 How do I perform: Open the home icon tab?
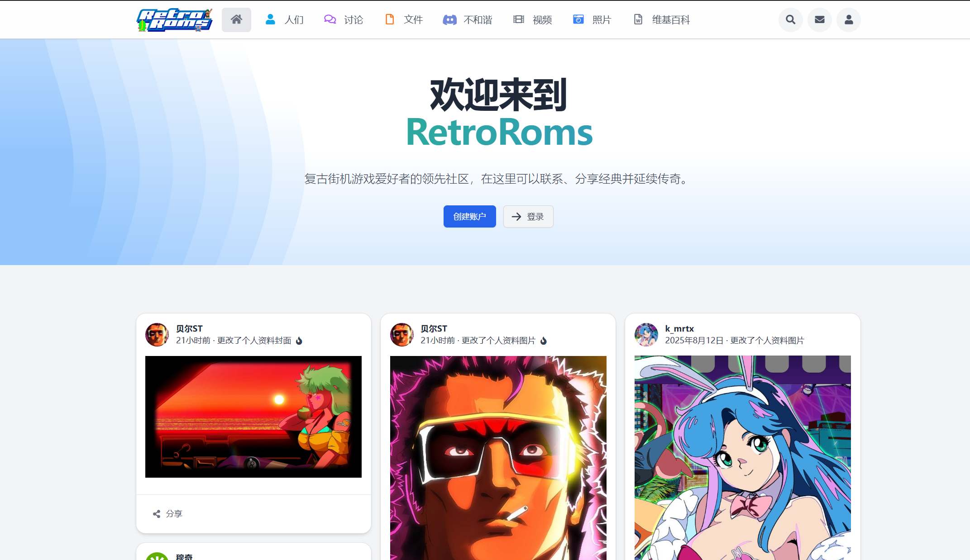pos(236,20)
